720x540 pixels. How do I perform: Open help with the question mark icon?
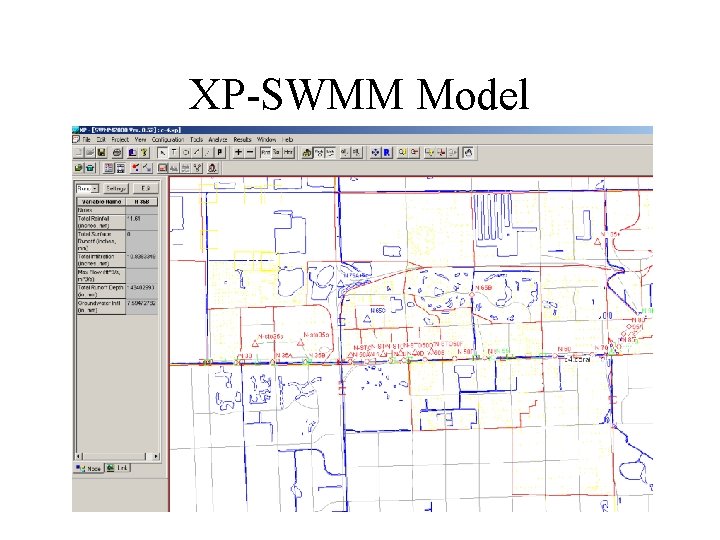click(145, 152)
